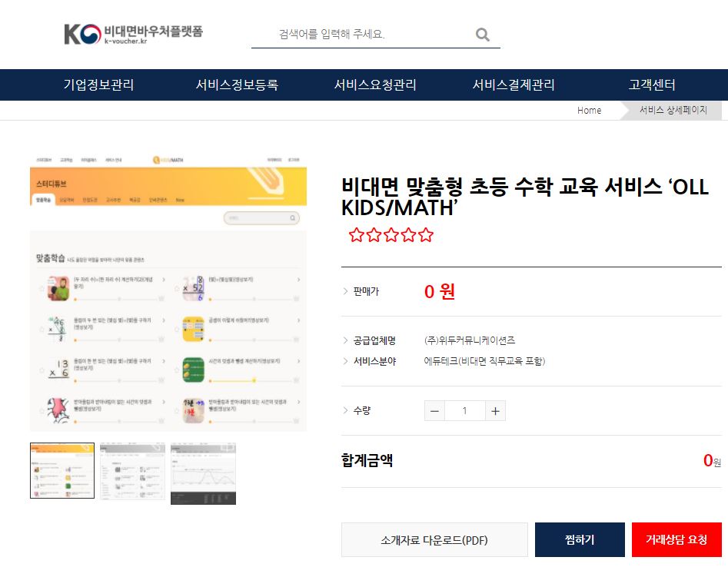Open the 서비스결제관리 menu
The width and height of the screenshot is (728, 577).
pyautogui.click(x=514, y=85)
